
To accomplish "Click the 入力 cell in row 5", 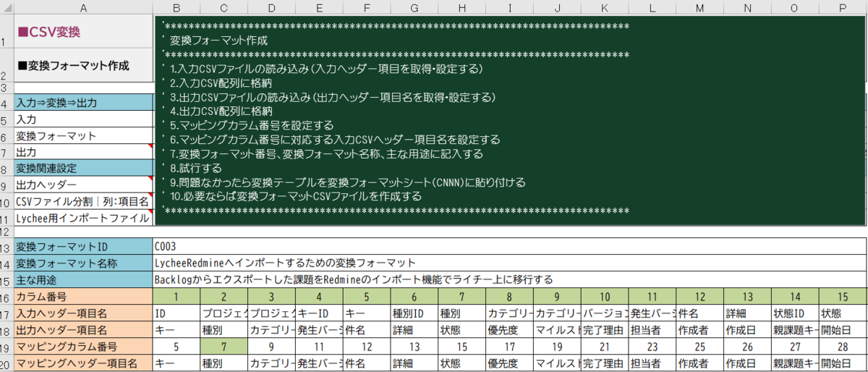I will tap(83, 119).
